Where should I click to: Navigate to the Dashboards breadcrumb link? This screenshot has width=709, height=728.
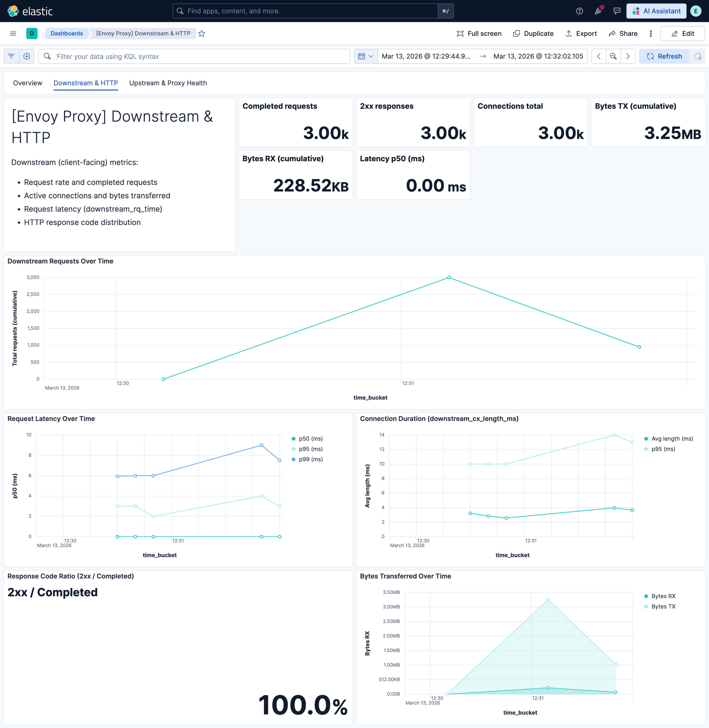pyautogui.click(x=66, y=34)
